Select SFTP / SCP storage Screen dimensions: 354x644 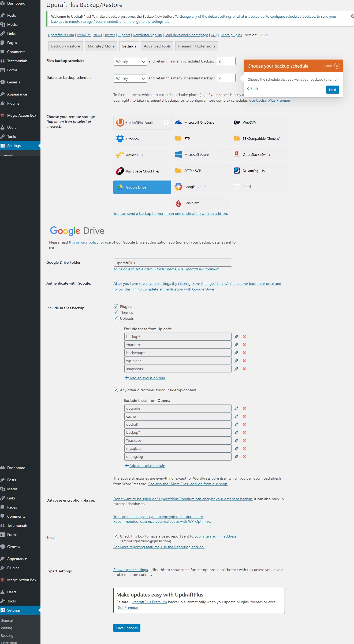tap(201, 171)
